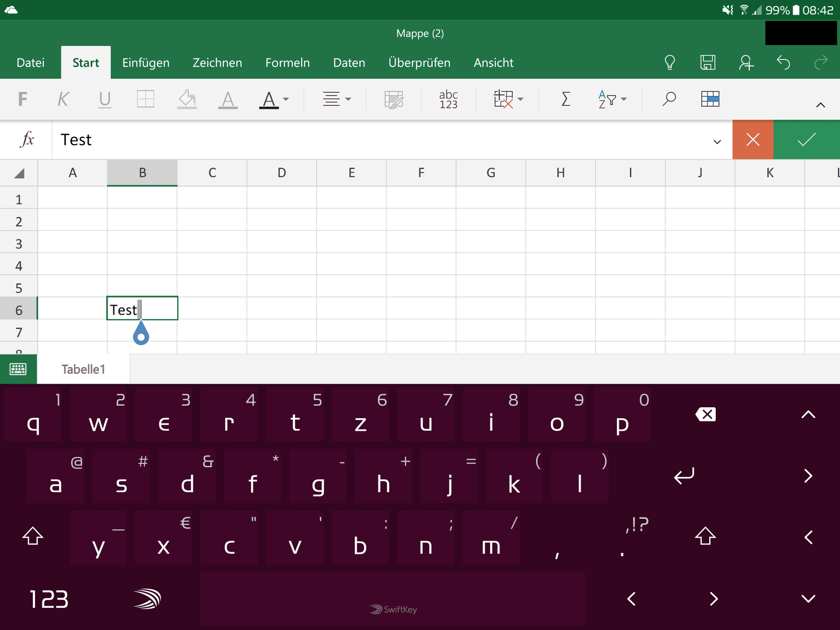Image resolution: width=840 pixels, height=630 pixels.
Task: Tap the cursor left arrow beside right shift
Action: 808,537
